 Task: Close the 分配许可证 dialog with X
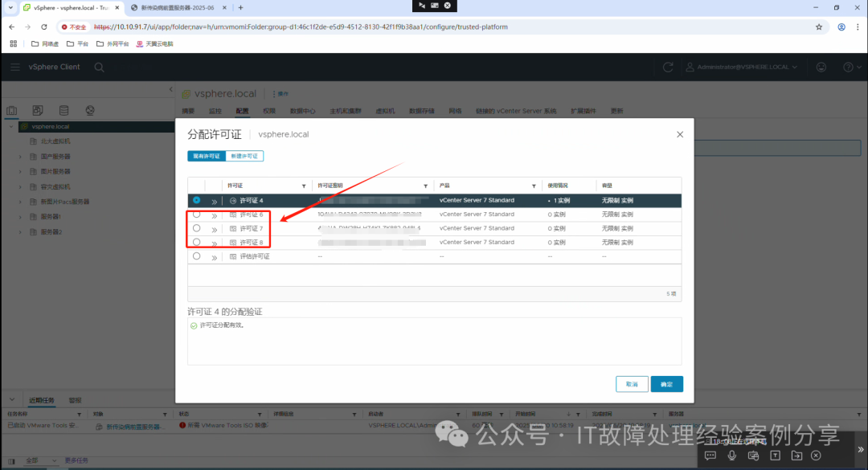(x=680, y=134)
